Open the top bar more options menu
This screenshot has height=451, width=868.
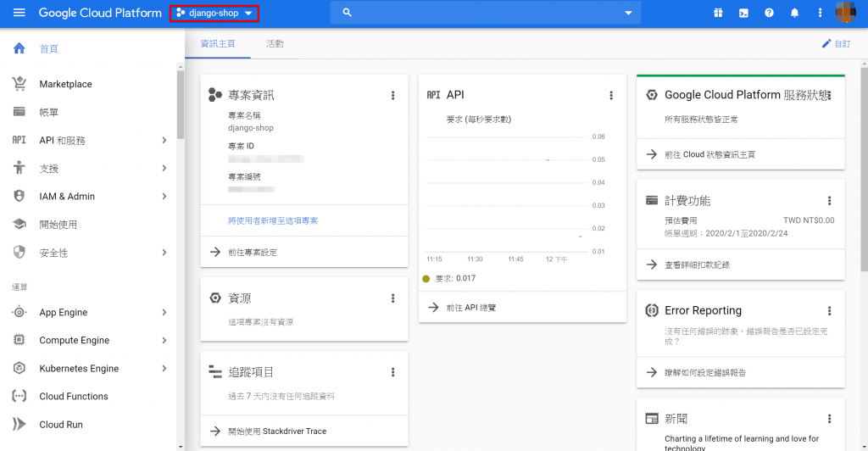(x=820, y=13)
